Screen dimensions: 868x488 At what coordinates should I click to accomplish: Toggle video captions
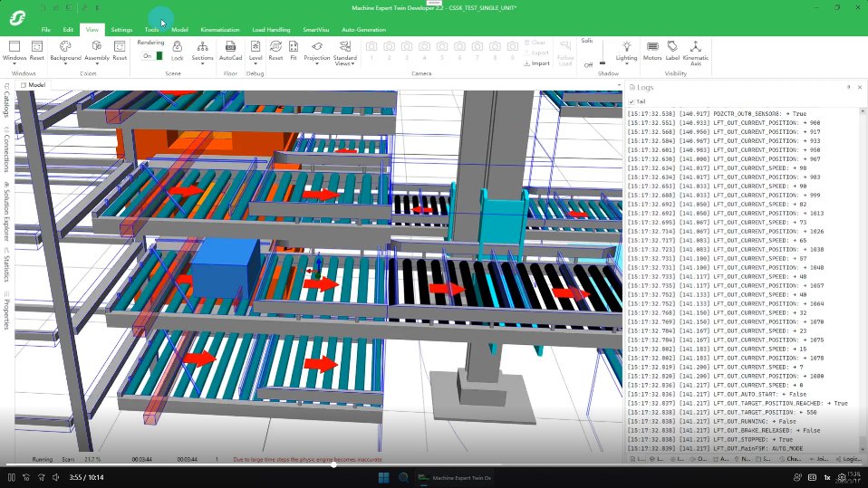(x=812, y=477)
